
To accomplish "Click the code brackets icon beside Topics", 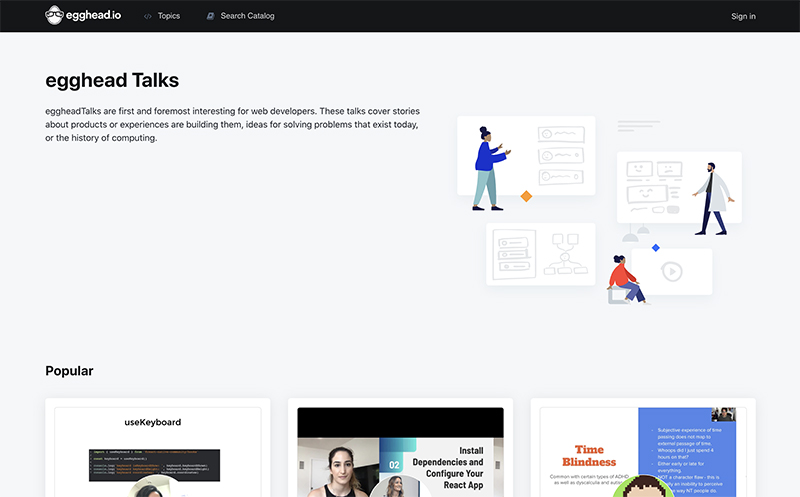I will tap(147, 16).
